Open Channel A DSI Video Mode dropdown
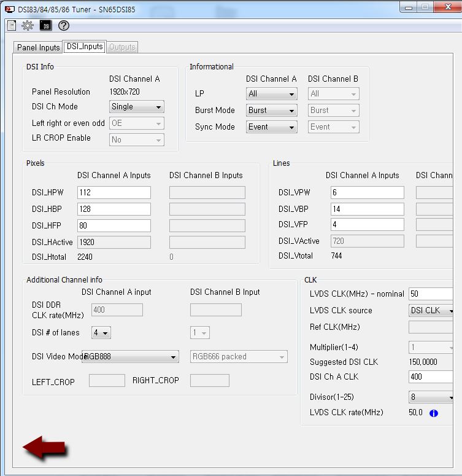This screenshot has height=476, width=462. (x=130, y=356)
